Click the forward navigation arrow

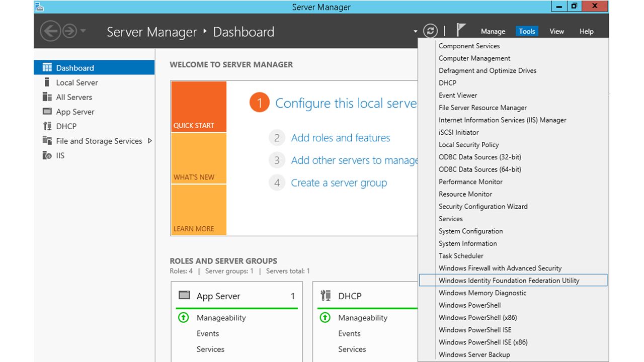(x=69, y=32)
